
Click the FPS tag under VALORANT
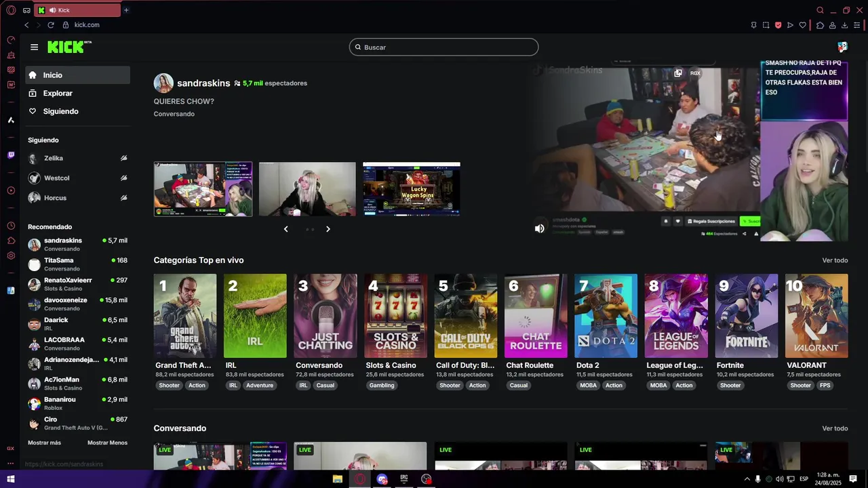825,386
